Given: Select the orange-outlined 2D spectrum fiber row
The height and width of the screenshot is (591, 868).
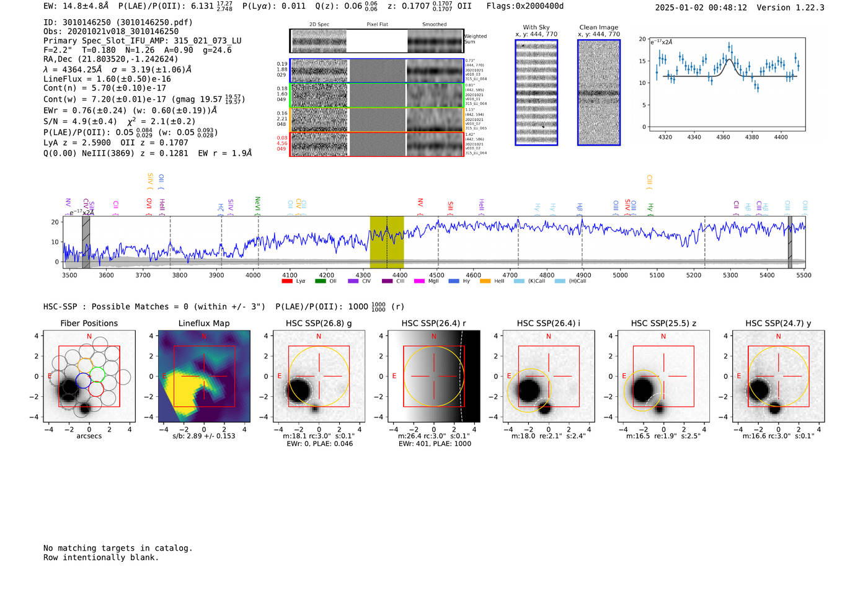Looking at the screenshot, I should pyautogui.click(x=377, y=120).
